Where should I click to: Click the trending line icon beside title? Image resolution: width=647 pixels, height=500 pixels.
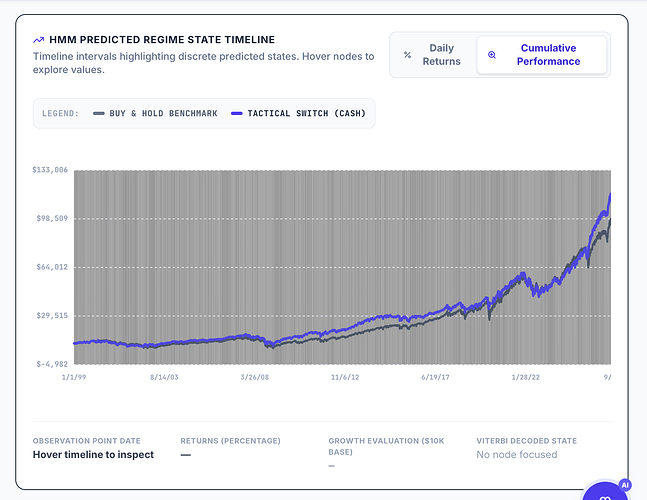click(x=38, y=40)
